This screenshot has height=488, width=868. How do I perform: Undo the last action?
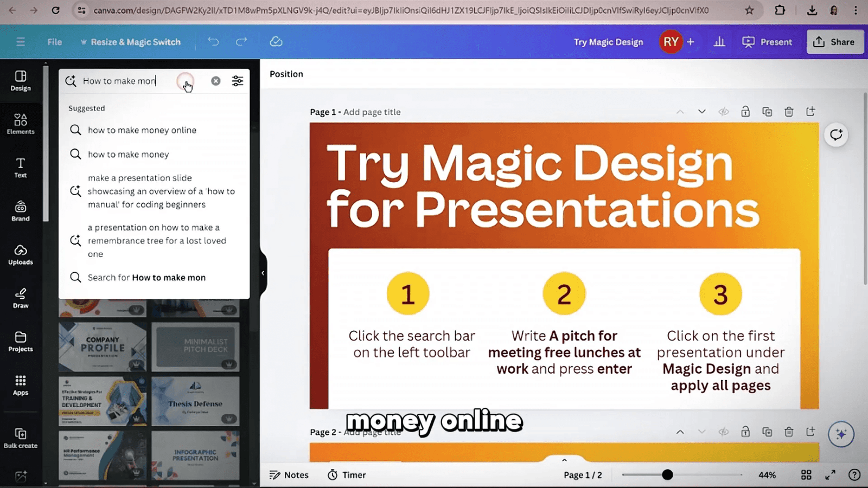(213, 42)
